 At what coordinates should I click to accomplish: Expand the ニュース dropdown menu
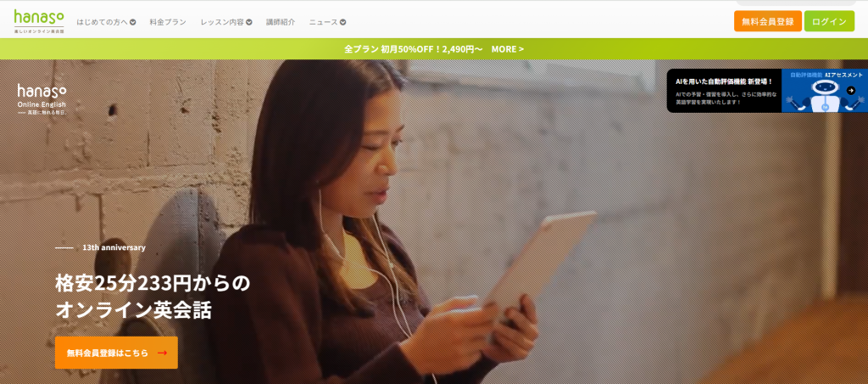coord(328,22)
